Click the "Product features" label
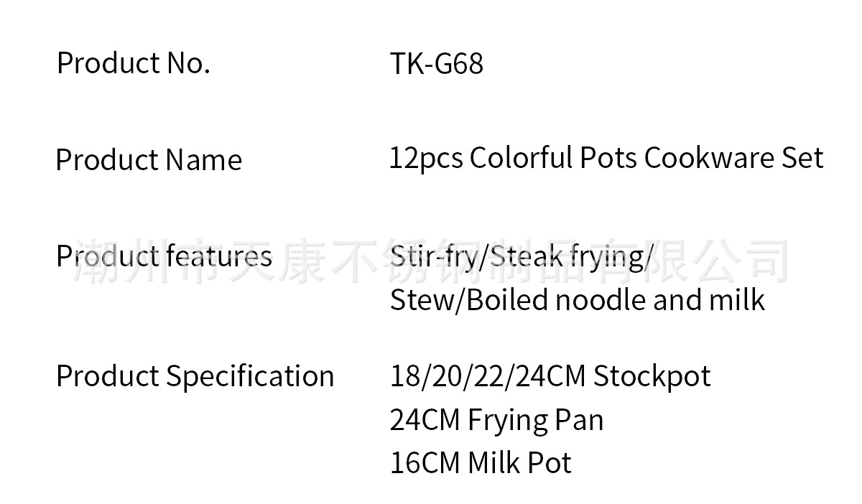 tap(164, 256)
